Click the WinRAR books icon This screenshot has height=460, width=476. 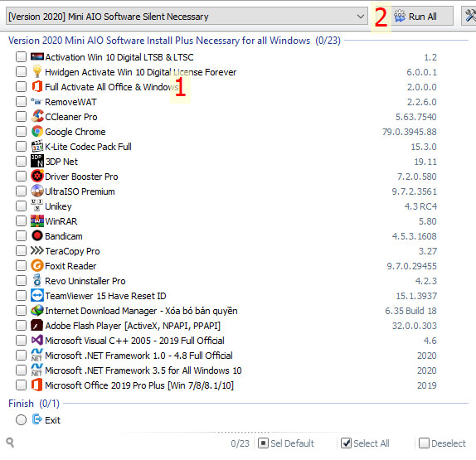pyautogui.click(x=37, y=221)
